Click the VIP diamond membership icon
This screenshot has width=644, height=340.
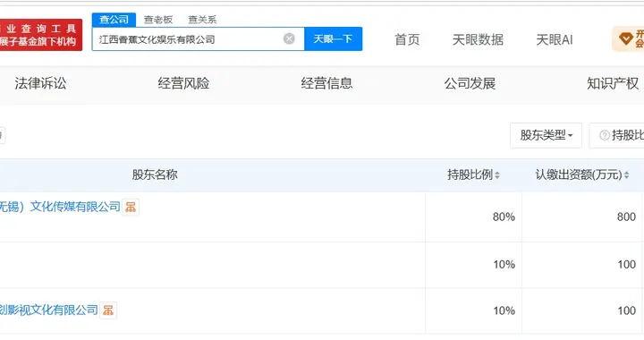pos(626,39)
